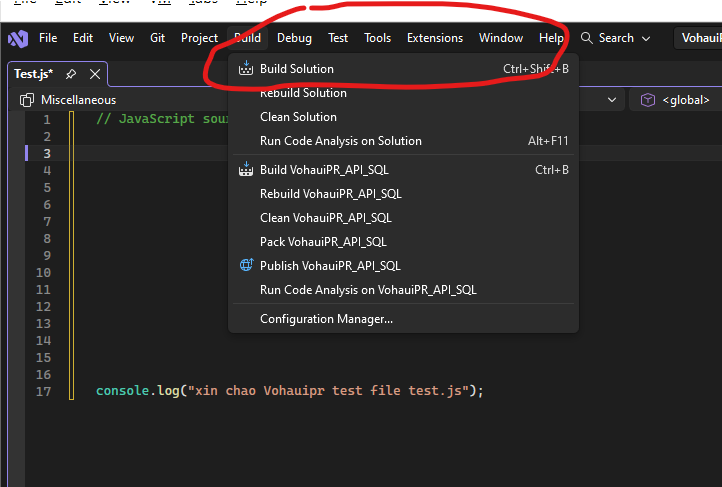
Task: Choose Clean Solution menu entry
Action: 298,117
